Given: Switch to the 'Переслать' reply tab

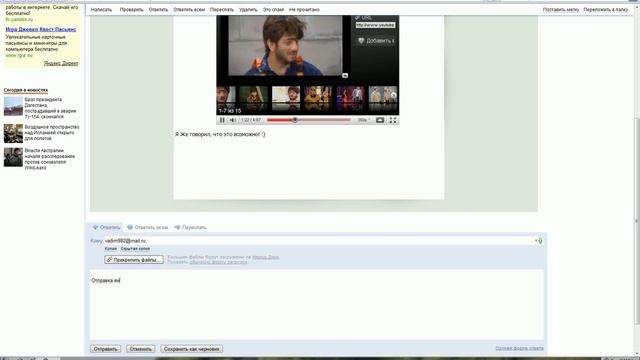Looking at the screenshot, I should tap(190, 227).
